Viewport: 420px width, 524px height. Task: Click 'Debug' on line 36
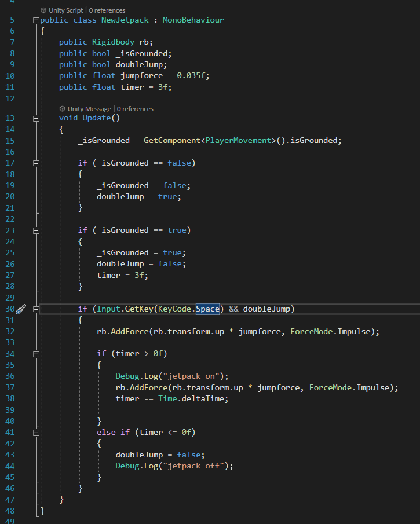(127, 376)
